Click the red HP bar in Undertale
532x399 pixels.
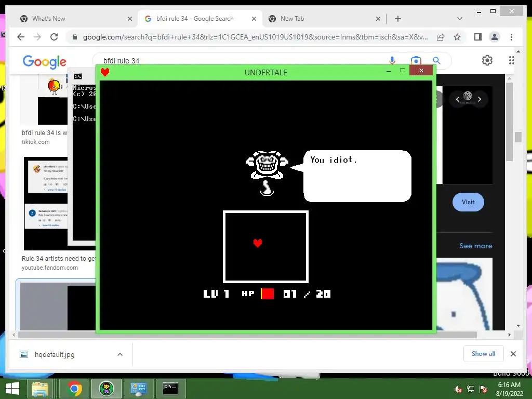point(267,294)
